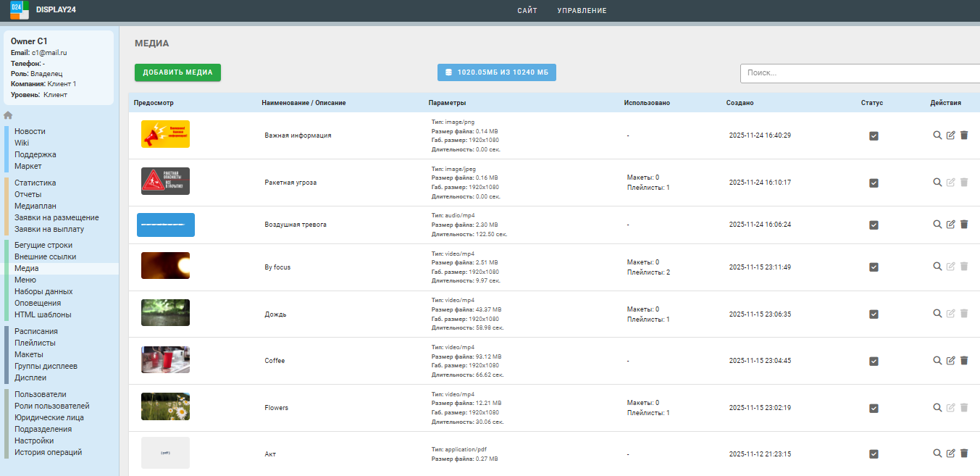The height and width of the screenshot is (476, 980).
Task: Uncheck status checkbox for By focus
Action: click(x=874, y=267)
